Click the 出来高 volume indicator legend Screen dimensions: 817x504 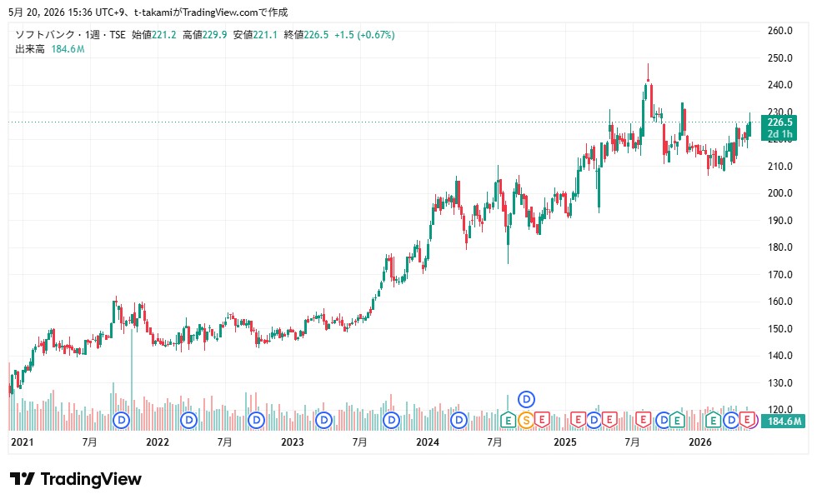(30, 49)
